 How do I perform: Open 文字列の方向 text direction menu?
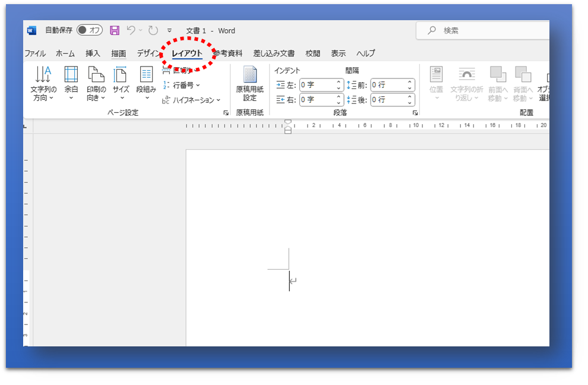coord(43,83)
